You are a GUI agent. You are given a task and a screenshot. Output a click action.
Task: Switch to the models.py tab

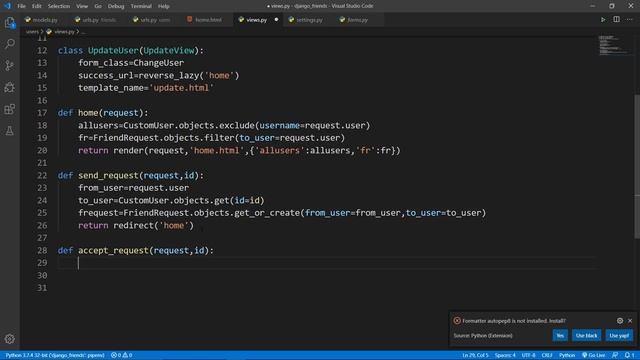pyautogui.click(x=44, y=20)
